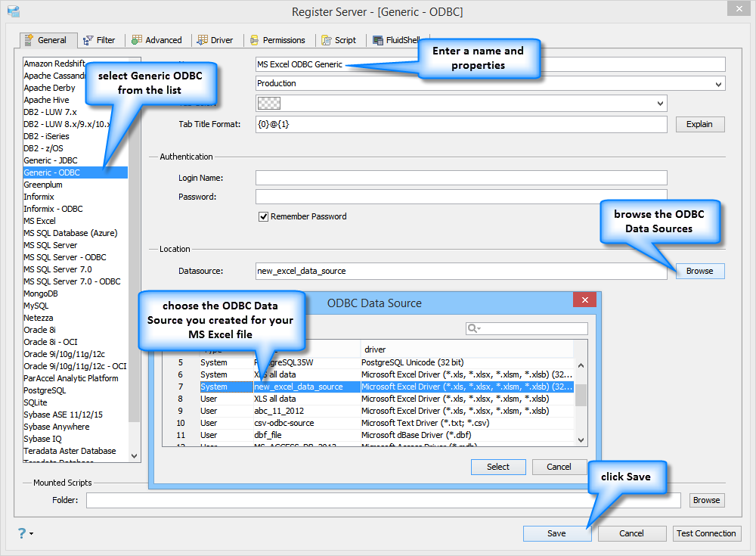Click the driver column header
The width and height of the screenshot is (756, 556).
tap(466, 349)
